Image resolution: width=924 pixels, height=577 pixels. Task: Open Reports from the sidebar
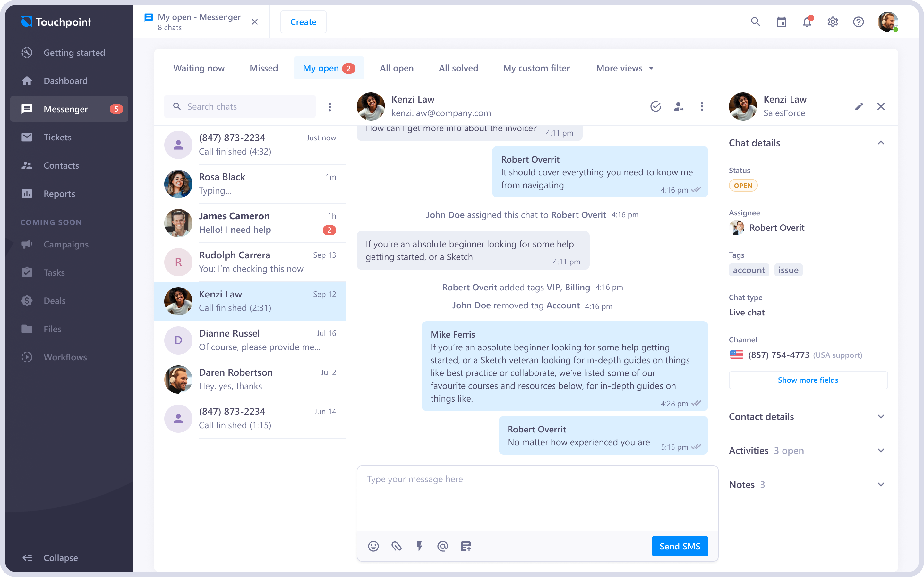pyautogui.click(x=59, y=194)
